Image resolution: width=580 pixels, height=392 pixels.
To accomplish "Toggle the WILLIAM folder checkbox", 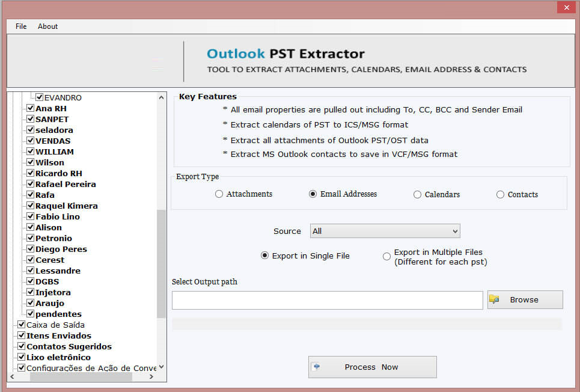I will click(x=31, y=152).
